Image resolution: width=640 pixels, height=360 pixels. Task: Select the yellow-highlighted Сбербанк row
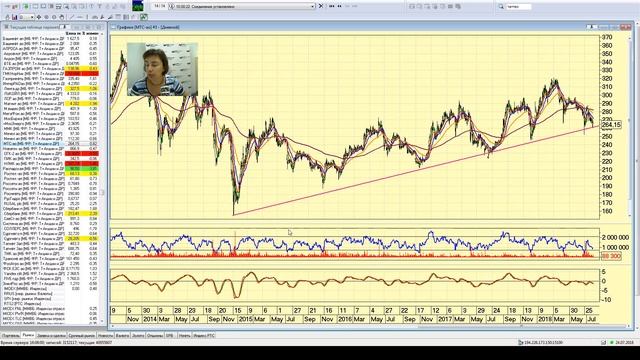click(x=51, y=213)
